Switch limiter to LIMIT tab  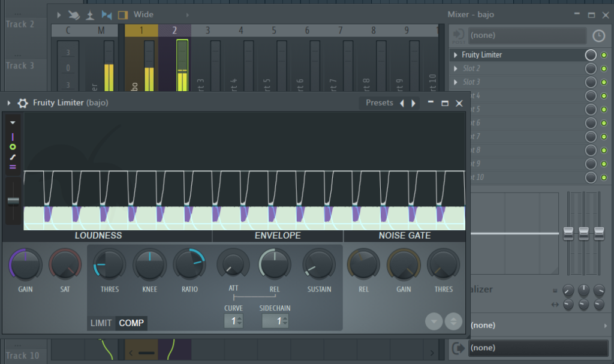(101, 323)
